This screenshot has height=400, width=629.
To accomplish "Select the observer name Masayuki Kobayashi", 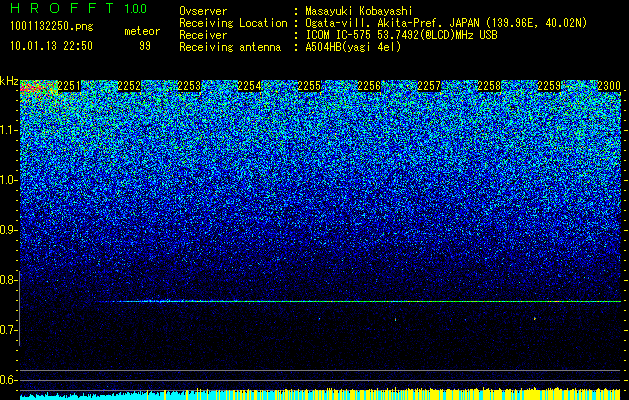I will [359, 11].
